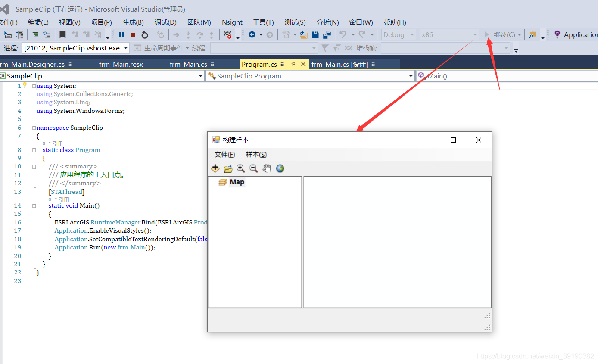
Task: Restart debugging with the circular arrow icon
Action: tap(145, 35)
